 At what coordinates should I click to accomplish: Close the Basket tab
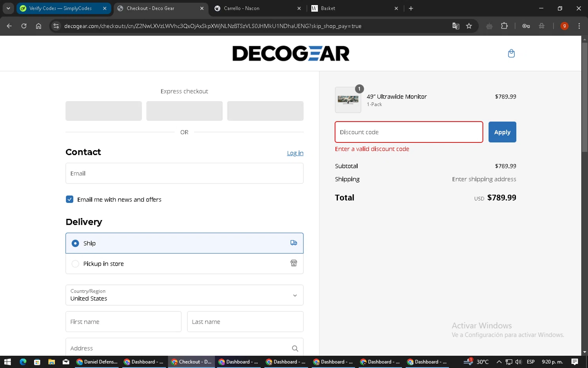pos(396,8)
